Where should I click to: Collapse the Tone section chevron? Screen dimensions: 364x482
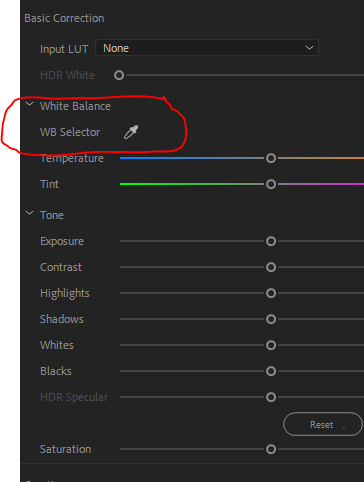30,213
